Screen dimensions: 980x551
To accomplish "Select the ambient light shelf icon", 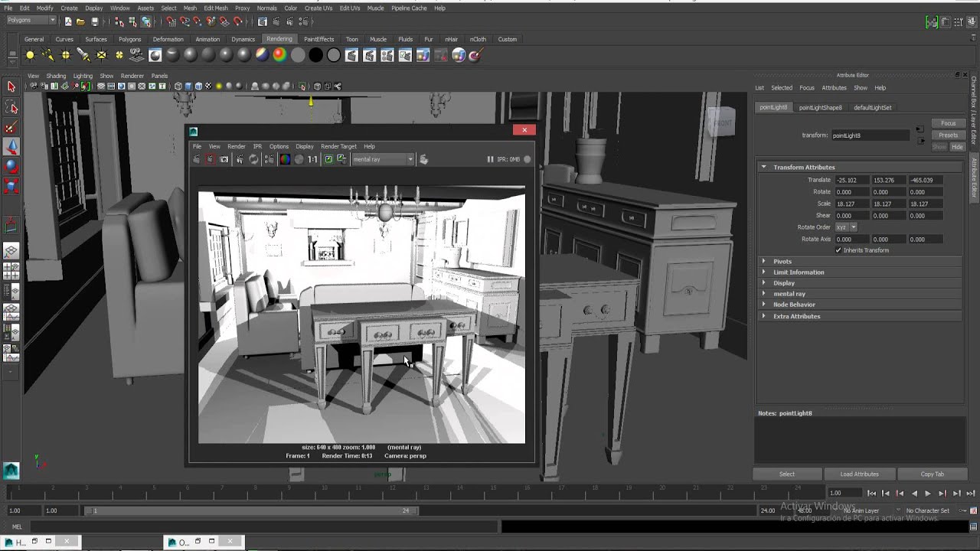I will point(30,55).
